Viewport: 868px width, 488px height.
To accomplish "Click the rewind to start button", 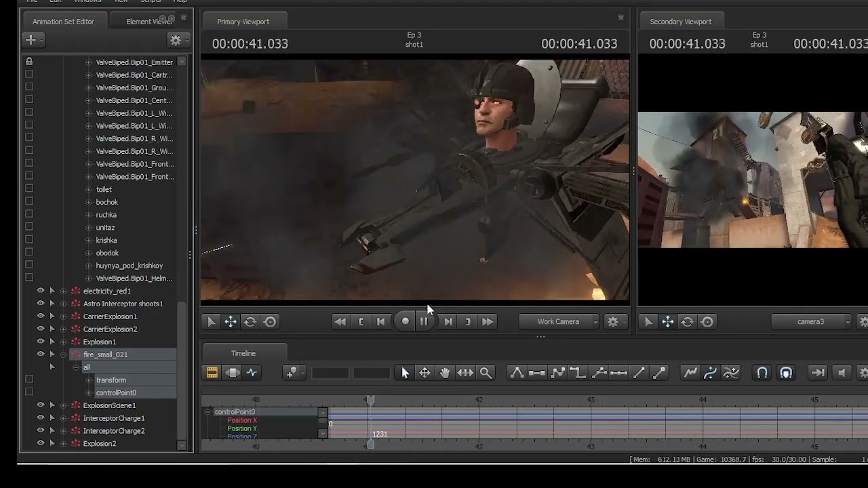I will point(340,322).
